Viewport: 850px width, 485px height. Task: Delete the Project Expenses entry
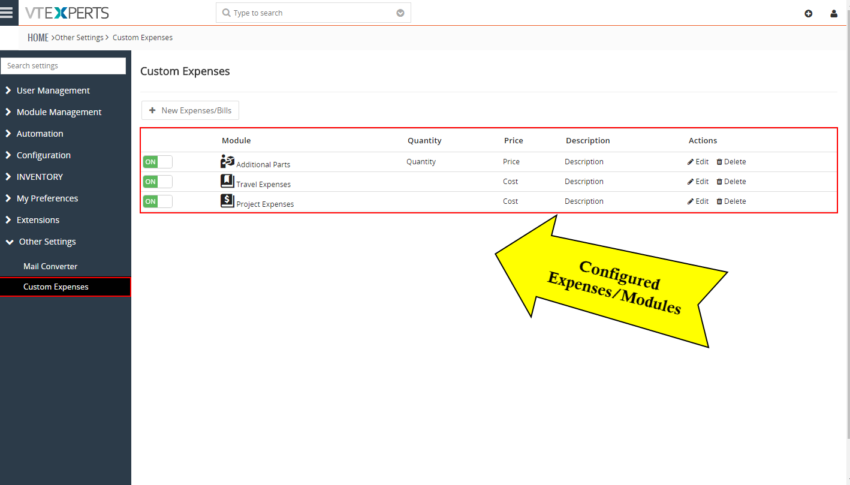[731, 201]
